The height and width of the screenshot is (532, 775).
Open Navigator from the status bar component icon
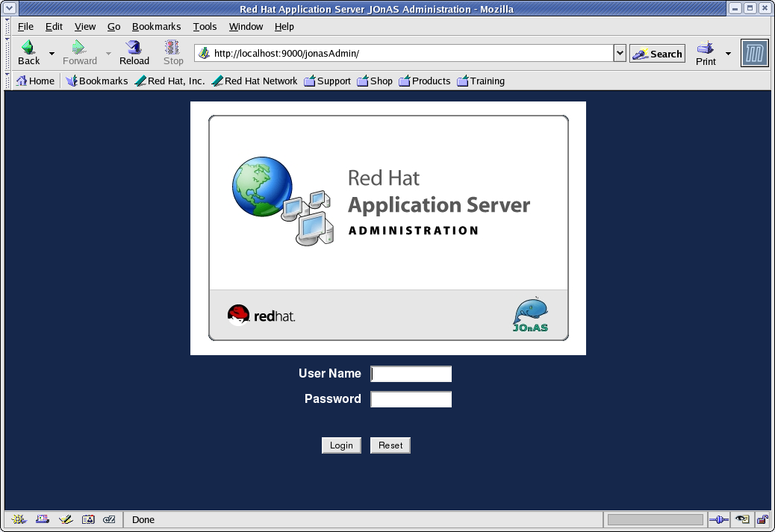tap(19, 519)
